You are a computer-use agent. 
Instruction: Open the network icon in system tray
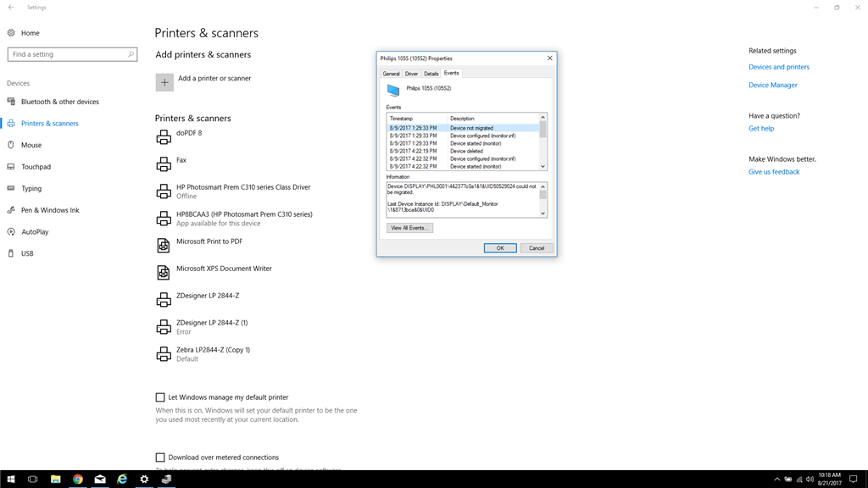[798, 480]
